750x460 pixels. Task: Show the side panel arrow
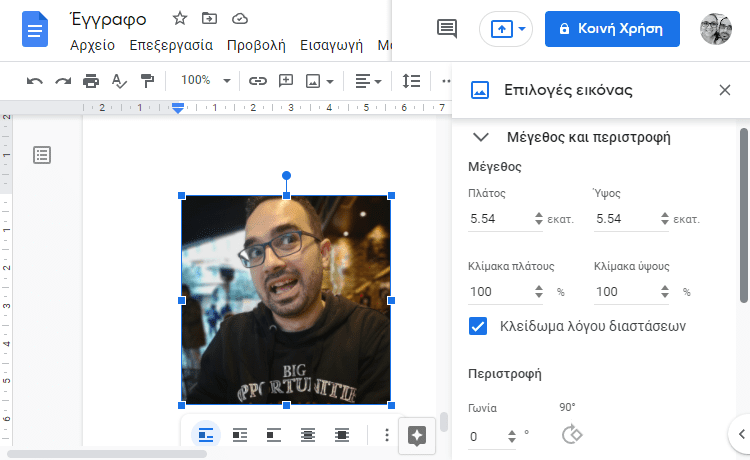[x=740, y=434]
